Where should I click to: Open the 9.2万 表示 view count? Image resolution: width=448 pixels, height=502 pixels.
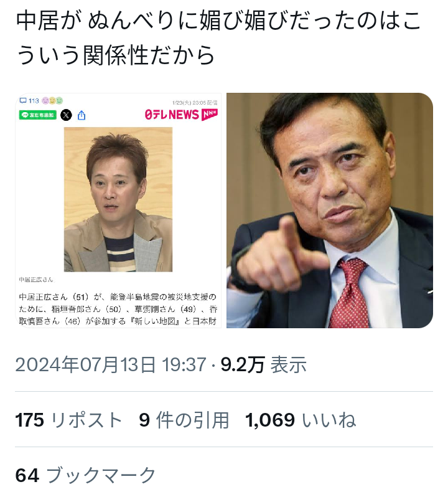point(263,364)
